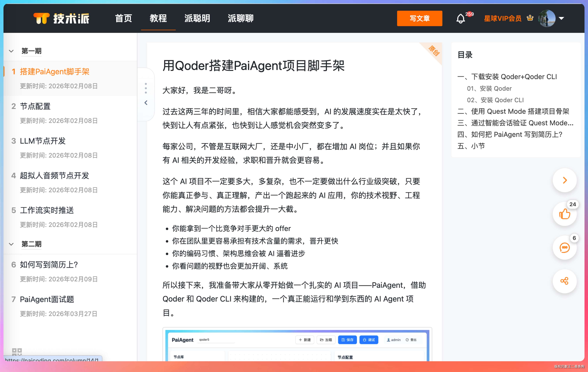
Task: Click the notification bell icon
Action: [x=460, y=19]
